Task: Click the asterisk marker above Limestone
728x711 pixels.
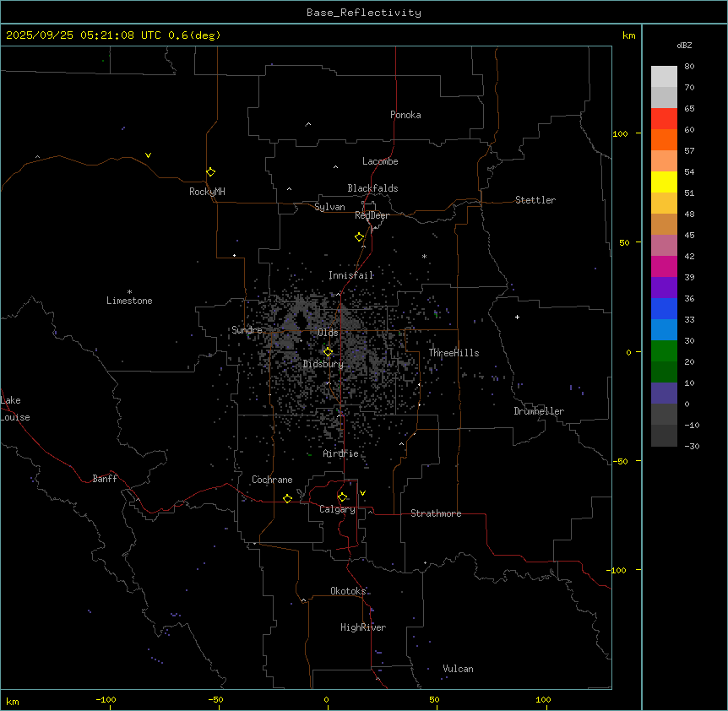Action: (x=129, y=291)
